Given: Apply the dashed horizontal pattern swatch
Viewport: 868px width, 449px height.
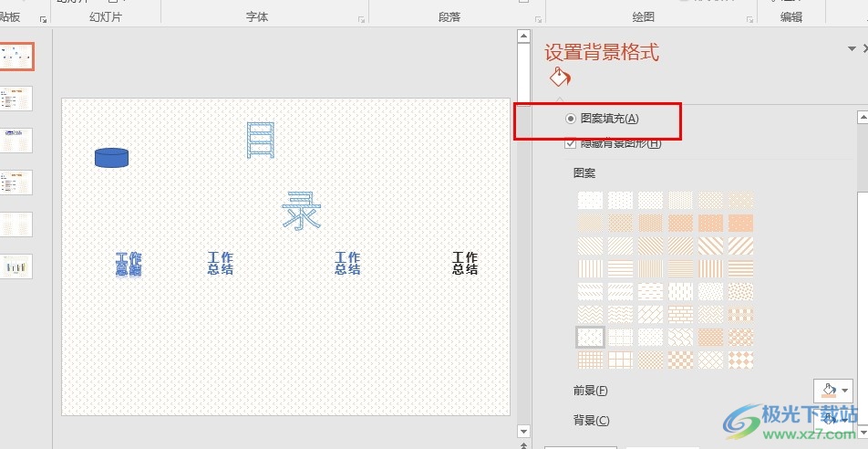Looking at the screenshot, I should coord(650,291).
